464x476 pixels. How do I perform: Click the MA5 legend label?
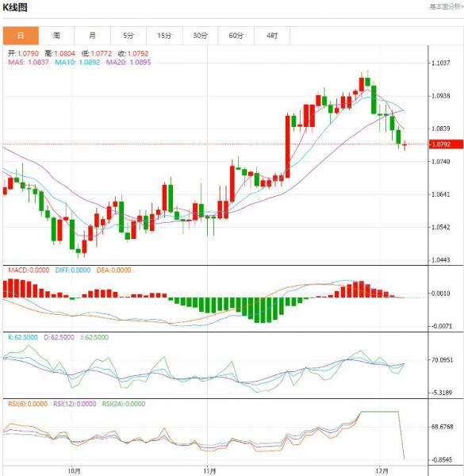click(29, 62)
